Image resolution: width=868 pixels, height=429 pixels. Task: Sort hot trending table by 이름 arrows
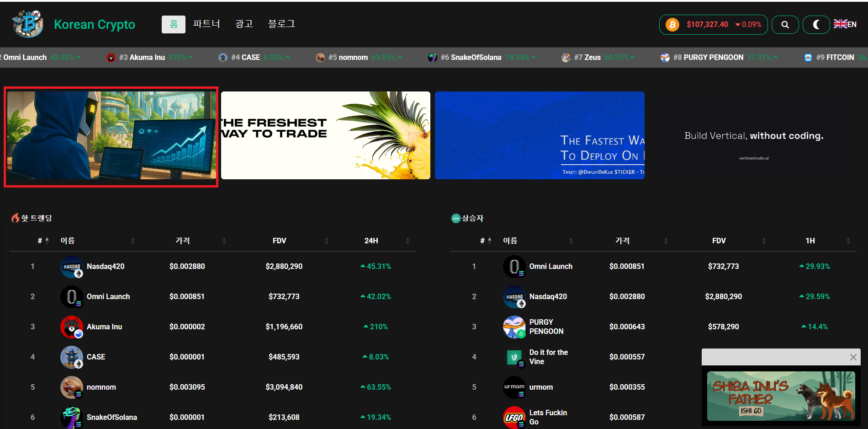coord(133,241)
